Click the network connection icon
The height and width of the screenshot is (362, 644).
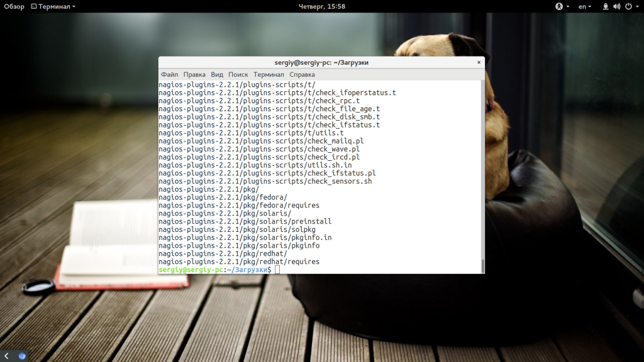(x=606, y=6)
